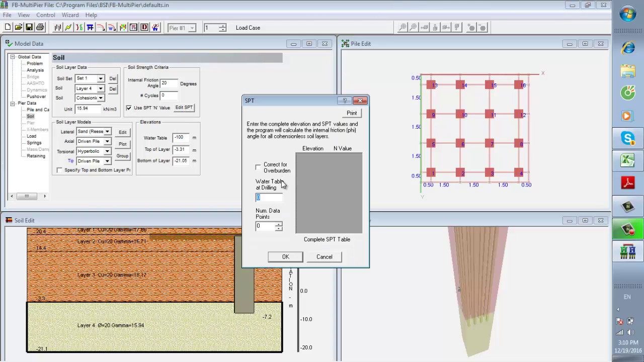Click the Edit SPT button
The image size is (644, 362).
click(184, 108)
